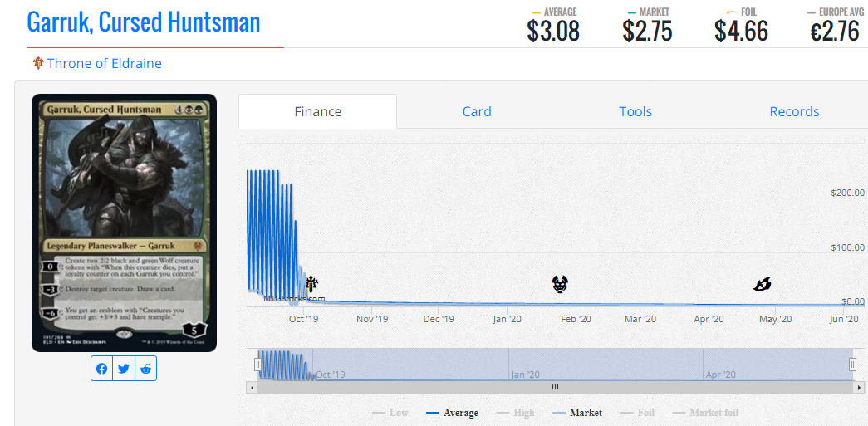868x426 pixels.
Task: Click the left handle of the range navigator
Action: click(x=257, y=364)
